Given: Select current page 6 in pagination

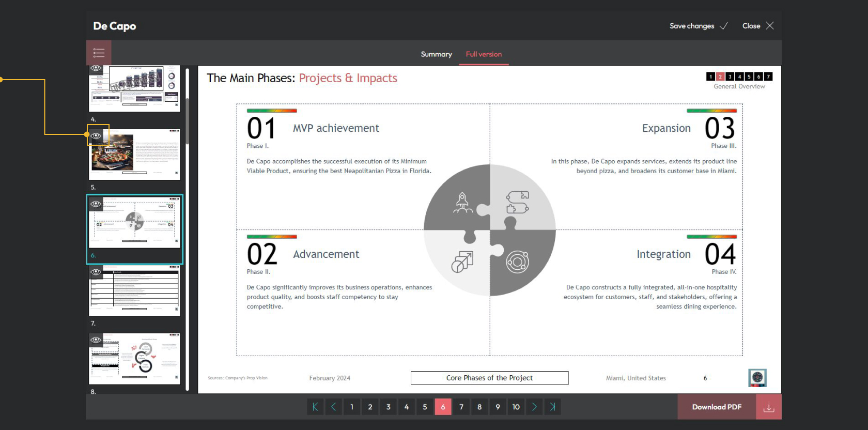Looking at the screenshot, I should click(443, 407).
